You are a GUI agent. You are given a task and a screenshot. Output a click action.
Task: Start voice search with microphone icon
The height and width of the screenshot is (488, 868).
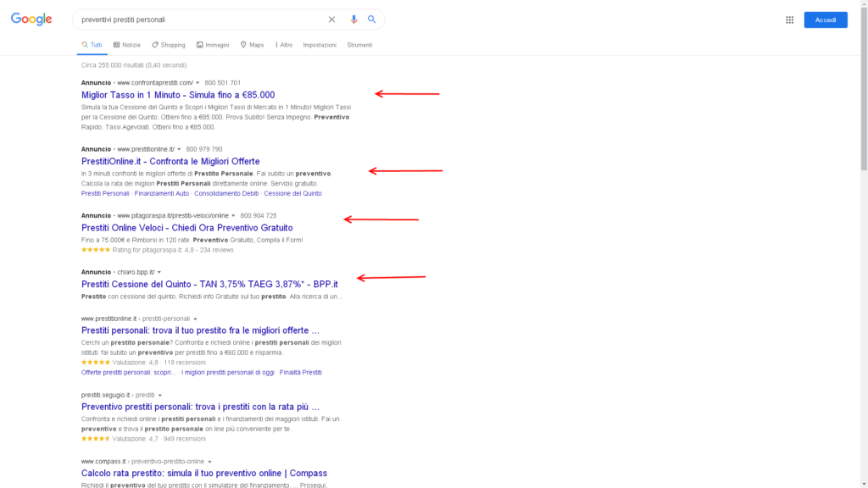tap(353, 19)
